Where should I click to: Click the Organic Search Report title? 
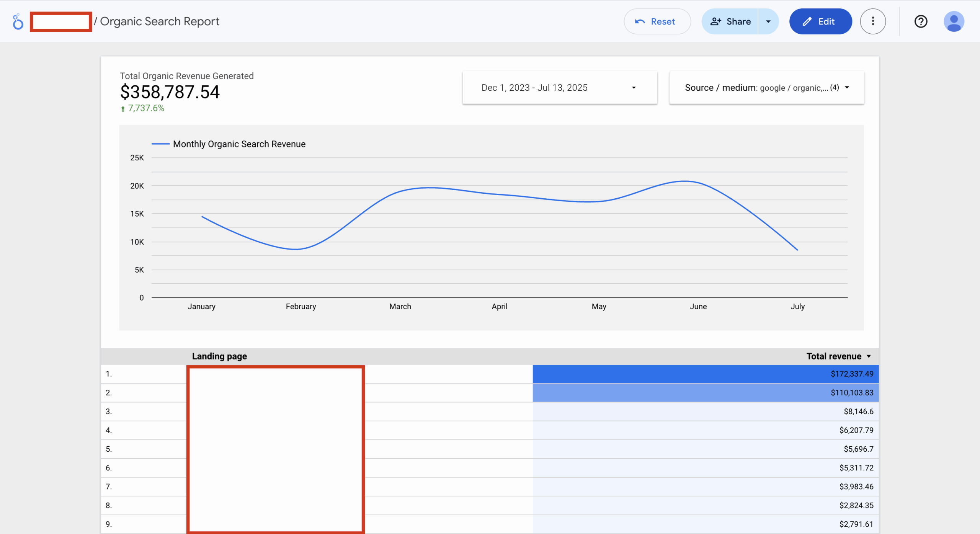click(160, 21)
